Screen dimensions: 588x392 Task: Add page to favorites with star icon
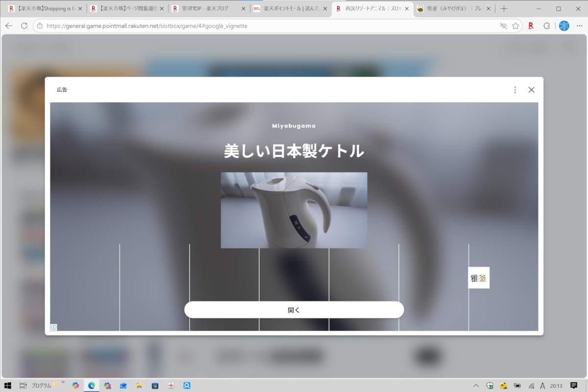point(515,25)
